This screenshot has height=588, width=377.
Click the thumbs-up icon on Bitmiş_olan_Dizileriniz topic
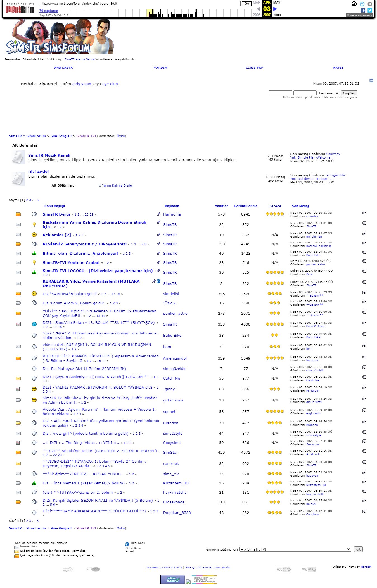34,254
